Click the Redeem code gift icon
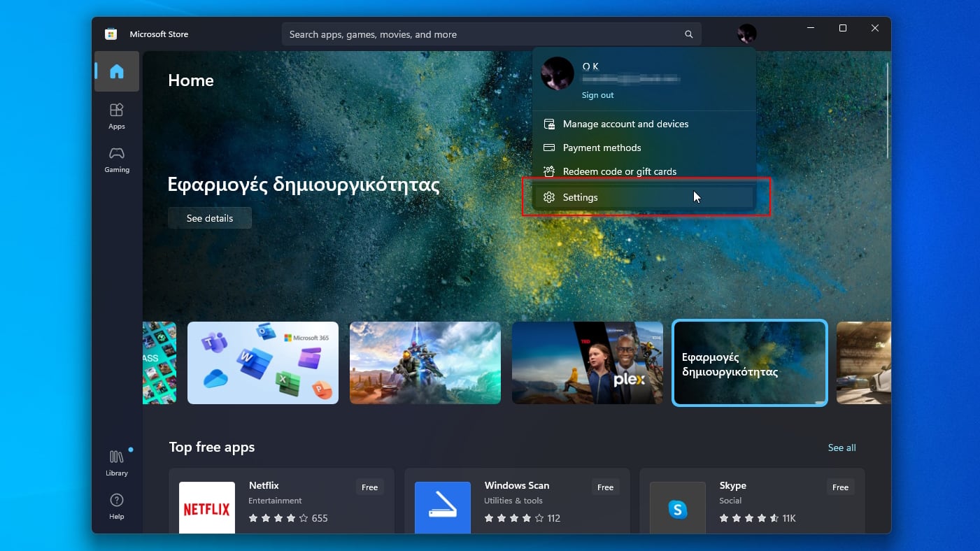This screenshot has height=551, width=980. pos(549,171)
